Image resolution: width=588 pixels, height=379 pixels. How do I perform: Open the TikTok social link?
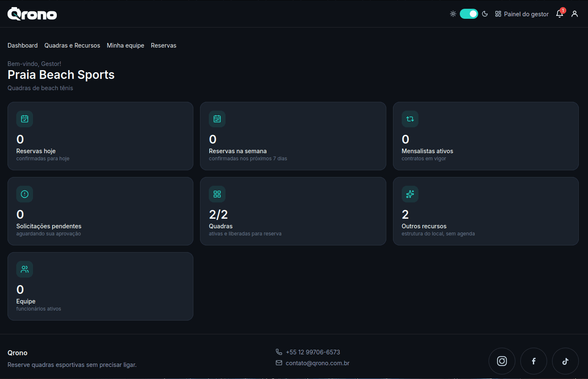point(565,361)
